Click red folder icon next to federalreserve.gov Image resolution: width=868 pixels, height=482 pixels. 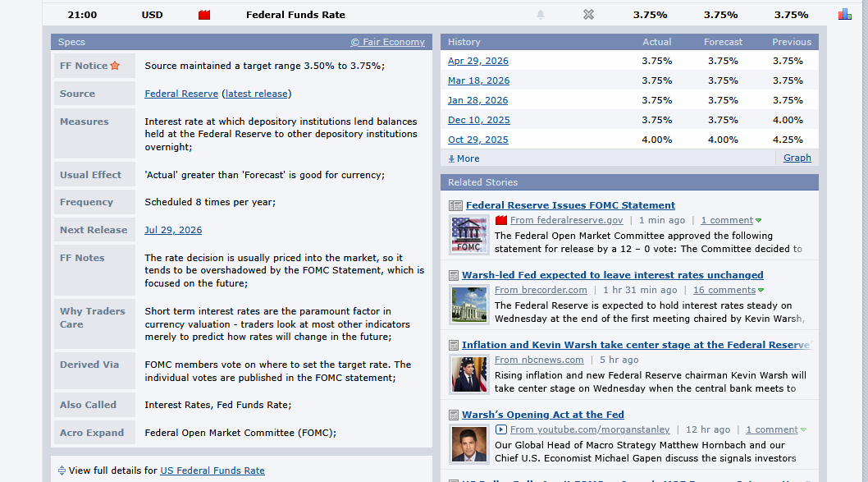tap(501, 220)
